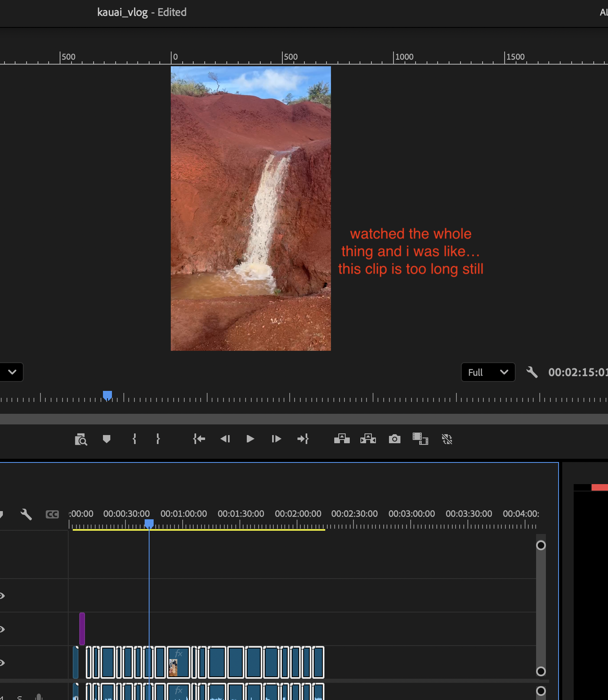Image resolution: width=608 pixels, height=700 pixels.
Task: Toggle visibility eye of the upper video track
Action: (2, 596)
